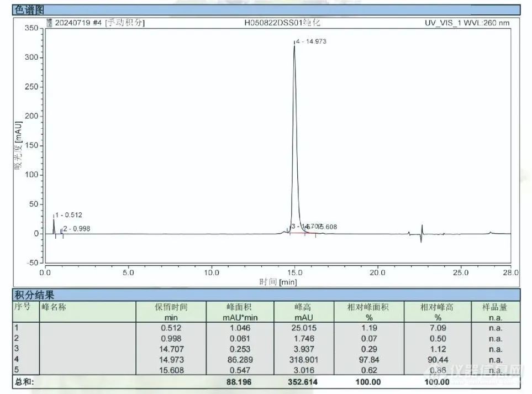This screenshot has height=394, width=532.
Task: Click the 峰面积 column header
Action: pos(240,307)
